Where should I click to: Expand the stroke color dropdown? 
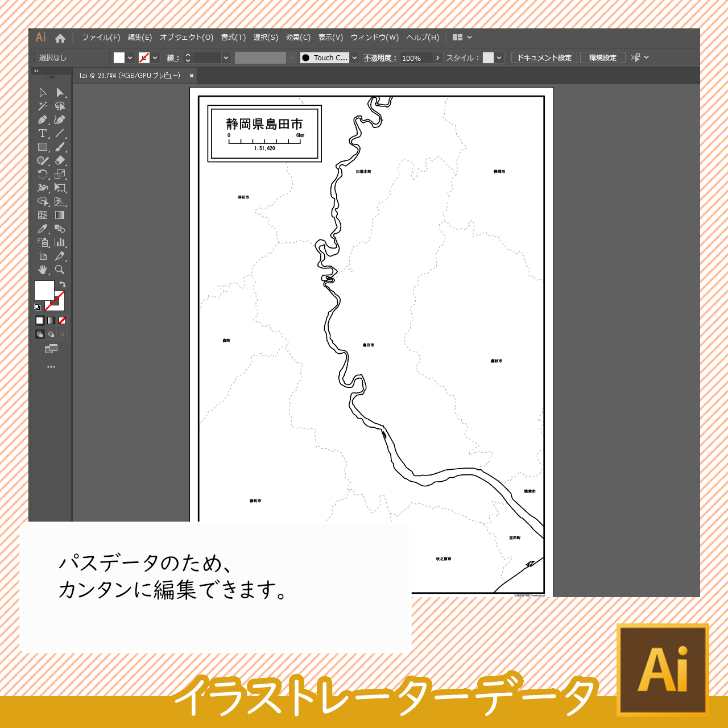tap(155, 57)
